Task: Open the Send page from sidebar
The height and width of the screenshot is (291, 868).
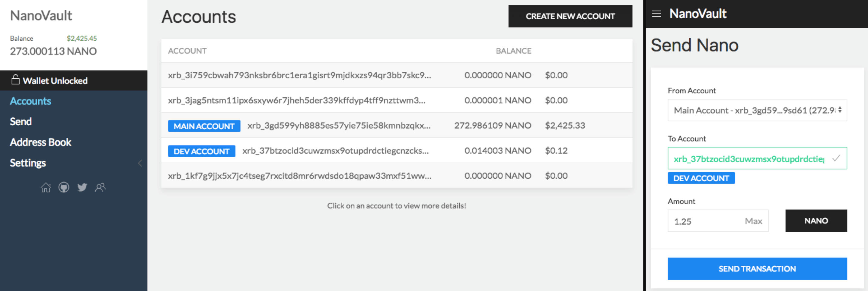Action: (x=21, y=122)
